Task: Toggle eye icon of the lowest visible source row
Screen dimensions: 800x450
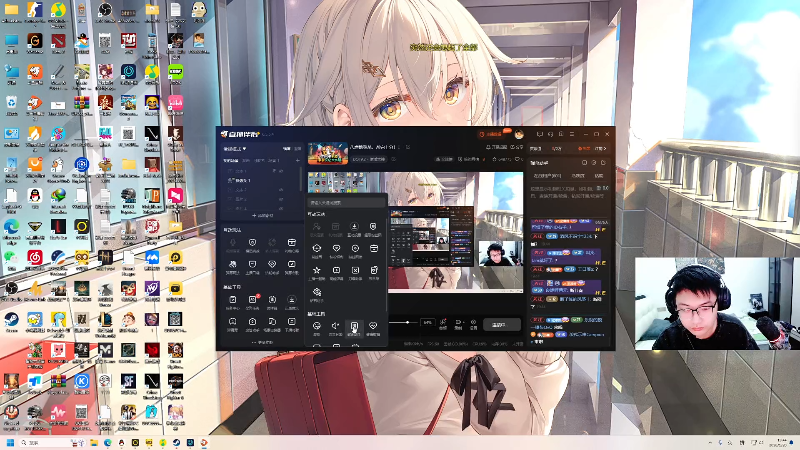Action: [281, 208]
